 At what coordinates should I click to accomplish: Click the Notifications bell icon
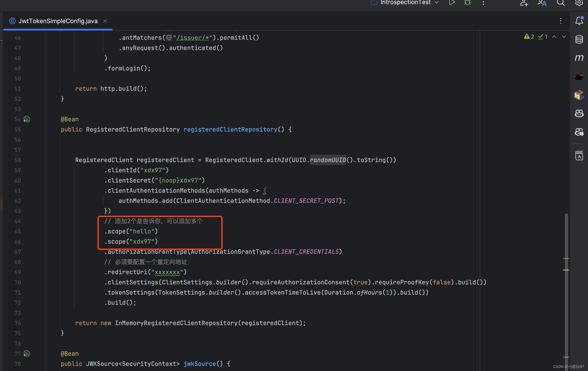(579, 21)
